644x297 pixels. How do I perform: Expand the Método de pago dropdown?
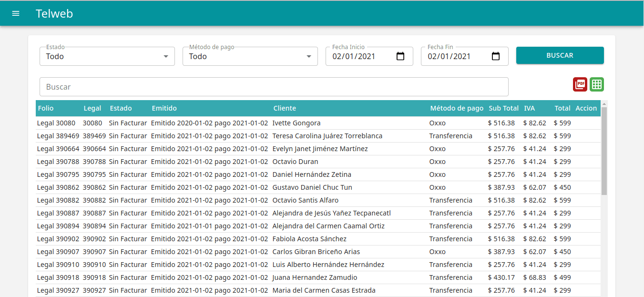[250, 56]
